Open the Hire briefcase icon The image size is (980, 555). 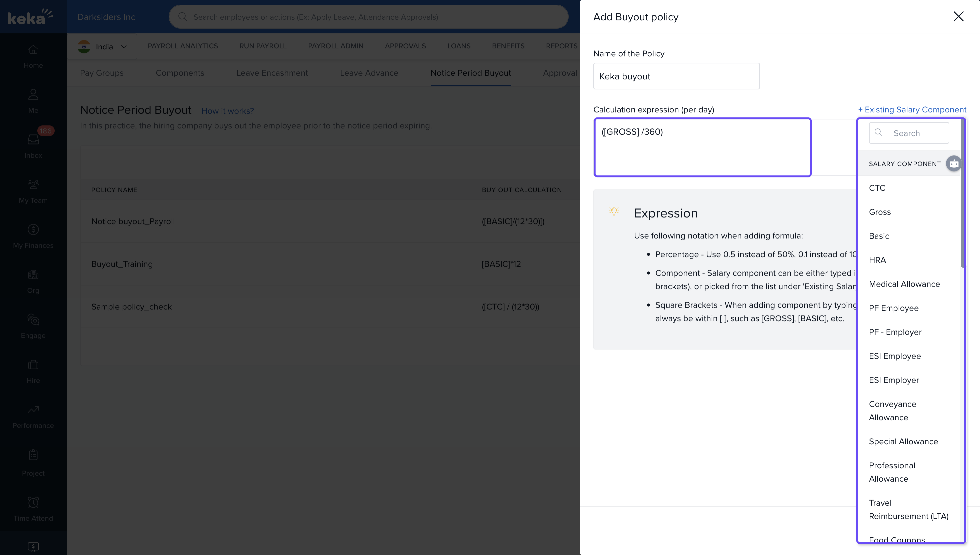click(x=33, y=365)
